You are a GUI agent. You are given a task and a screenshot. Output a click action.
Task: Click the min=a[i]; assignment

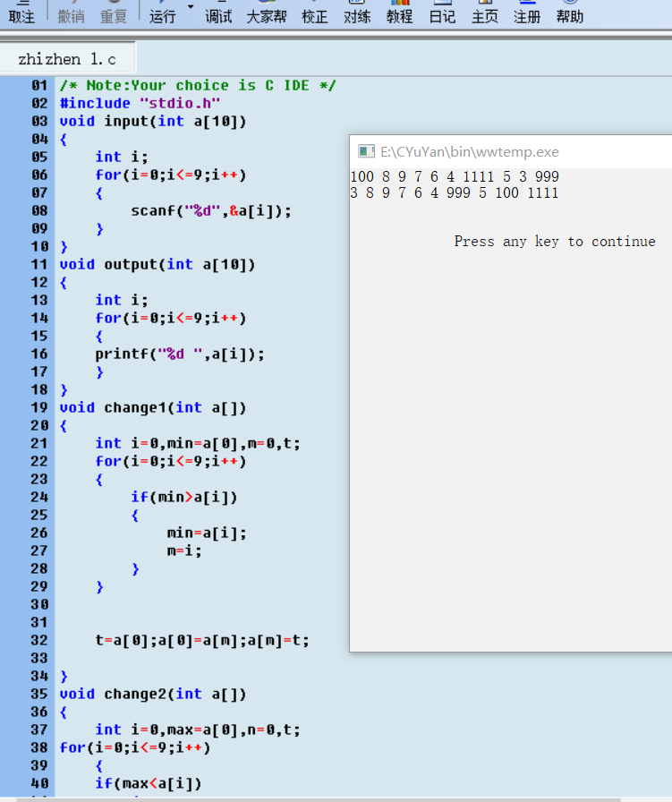[x=207, y=533]
